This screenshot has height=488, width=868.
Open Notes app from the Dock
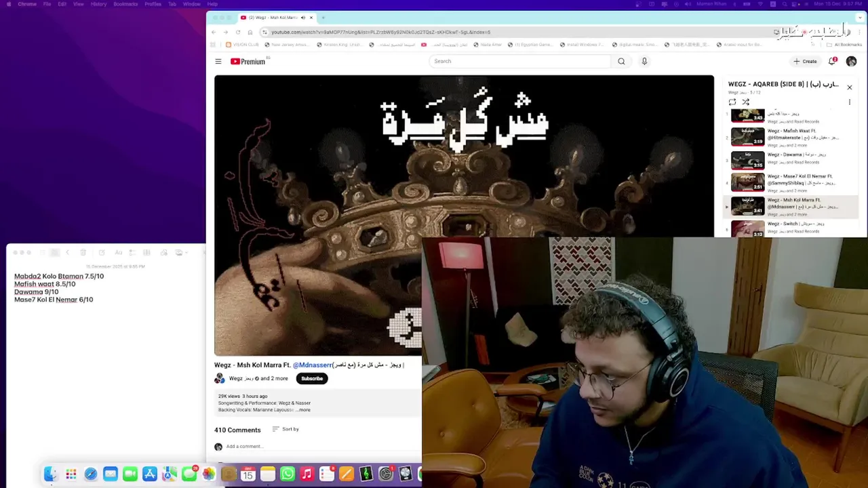(267, 474)
